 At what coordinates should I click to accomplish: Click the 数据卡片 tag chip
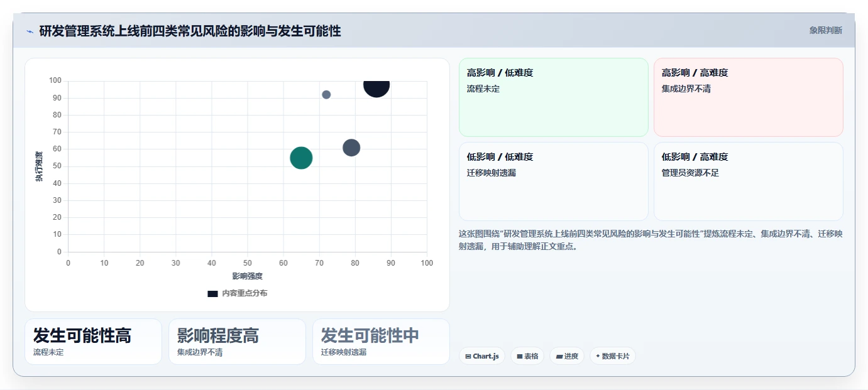[x=613, y=356]
